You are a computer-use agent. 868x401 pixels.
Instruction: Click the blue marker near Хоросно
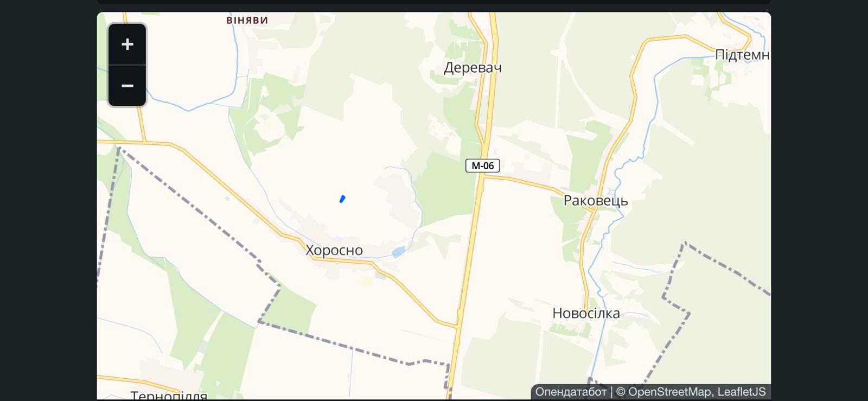tap(342, 199)
